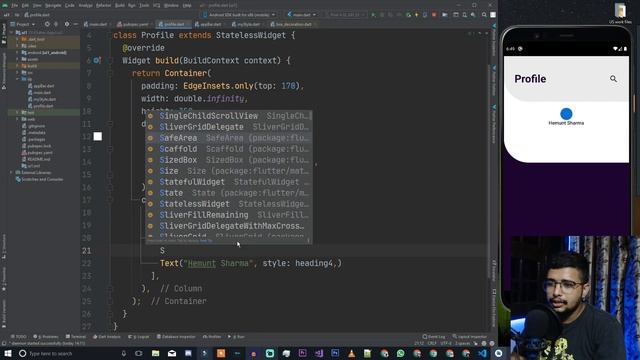The image size is (640, 360).
Task: Open the Event Log tool window
Action: click(x=434, y=337)
